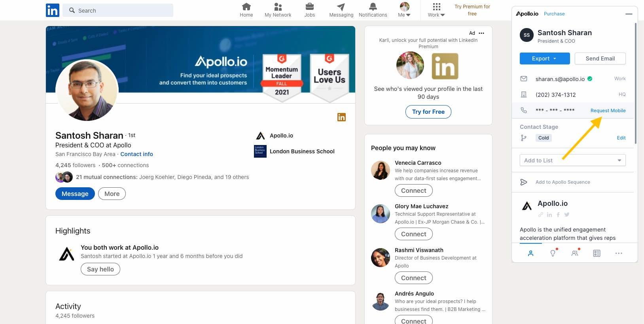Click Venecia Carrasco's profile photo
This screenshot has height=324, width=644.
tap(381, 170)
